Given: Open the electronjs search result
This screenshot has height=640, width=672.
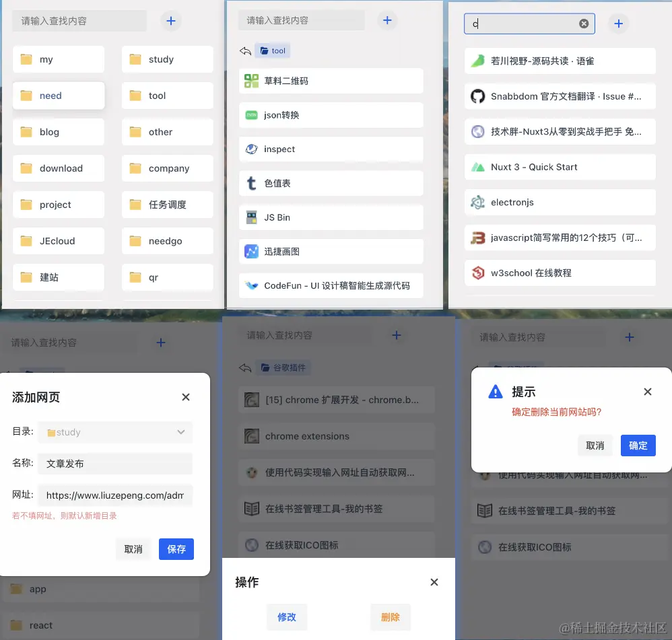Looking at the screenshot, I should pos(560,202).
